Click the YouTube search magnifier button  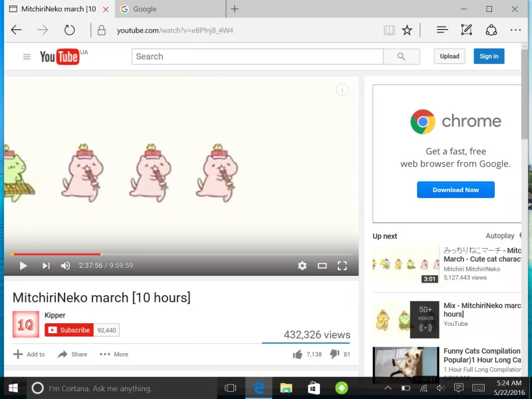coord(402,57)
